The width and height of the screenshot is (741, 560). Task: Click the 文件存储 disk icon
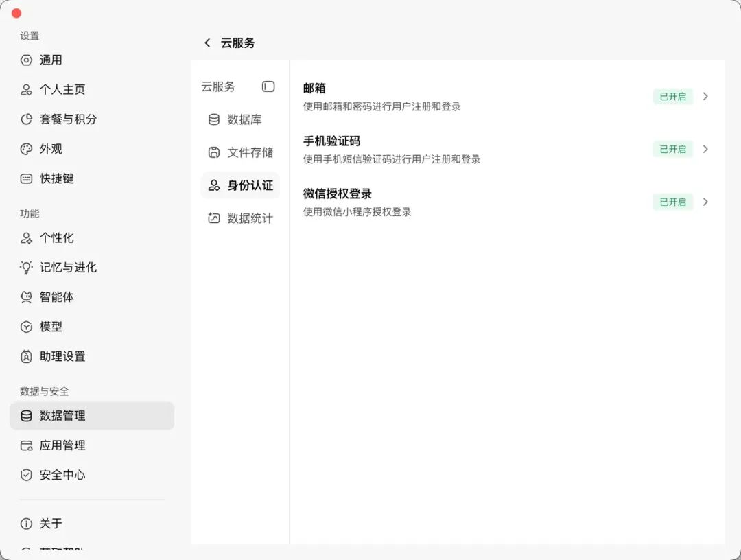click(x=214, y=152)
